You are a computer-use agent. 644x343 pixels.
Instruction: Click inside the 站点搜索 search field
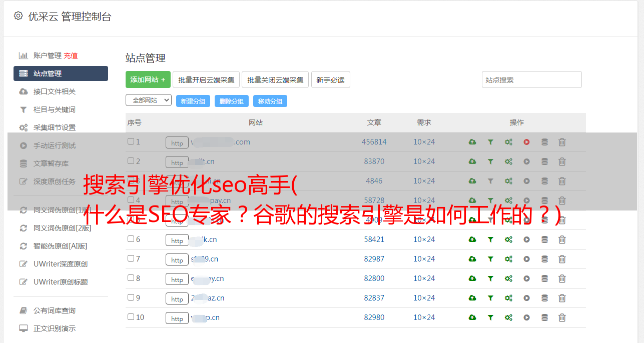pos(532,79)
